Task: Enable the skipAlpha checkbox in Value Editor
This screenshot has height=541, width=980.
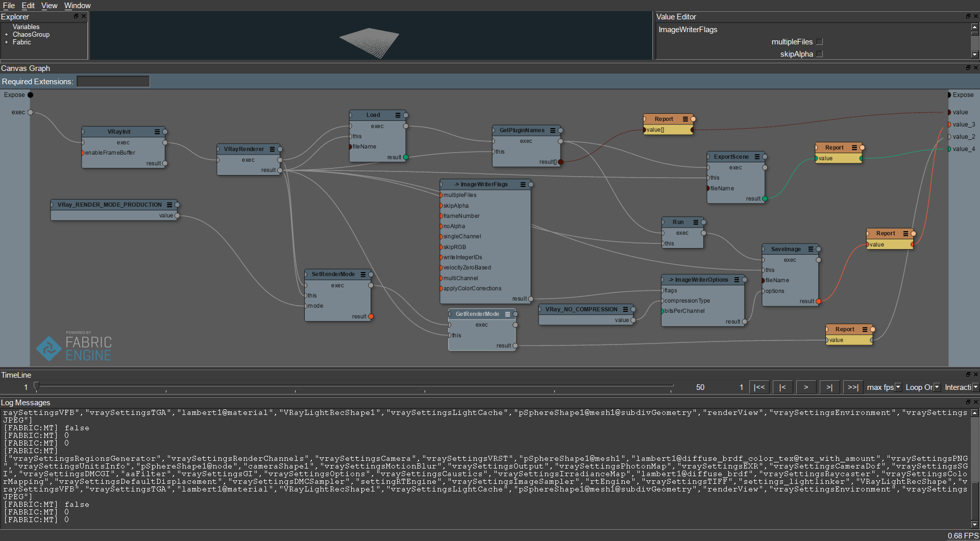Action: tap(819, 54)
